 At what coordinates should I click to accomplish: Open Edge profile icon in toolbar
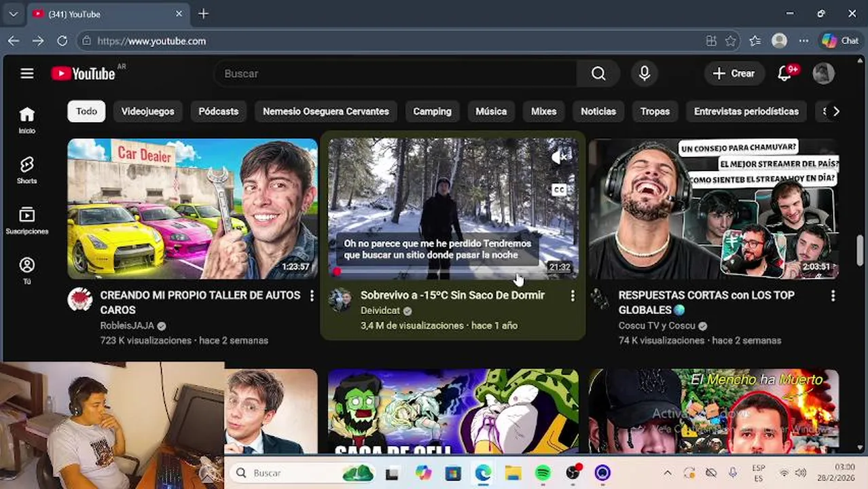coord(779,41)
